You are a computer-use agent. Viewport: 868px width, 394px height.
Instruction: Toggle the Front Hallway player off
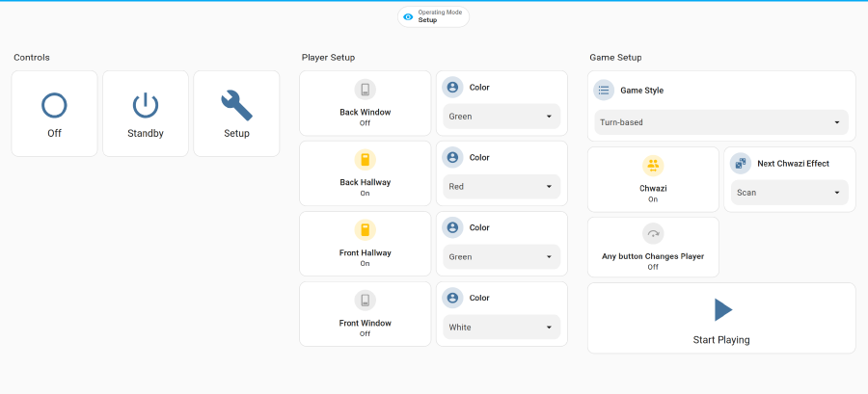coord(366,244)
